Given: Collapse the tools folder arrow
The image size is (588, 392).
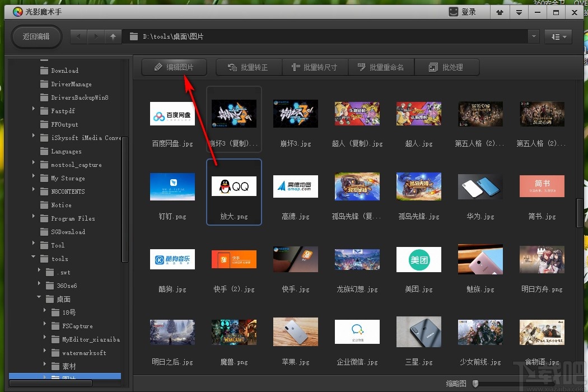Looking at the screenshot, I should tap(34, 256).
